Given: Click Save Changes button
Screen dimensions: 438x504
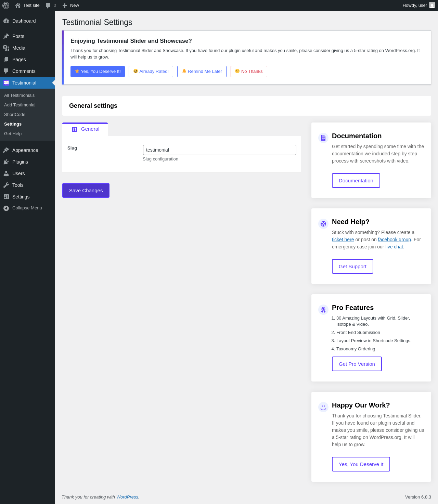Looking at the screenshot, I should click(x=86, y=190).
